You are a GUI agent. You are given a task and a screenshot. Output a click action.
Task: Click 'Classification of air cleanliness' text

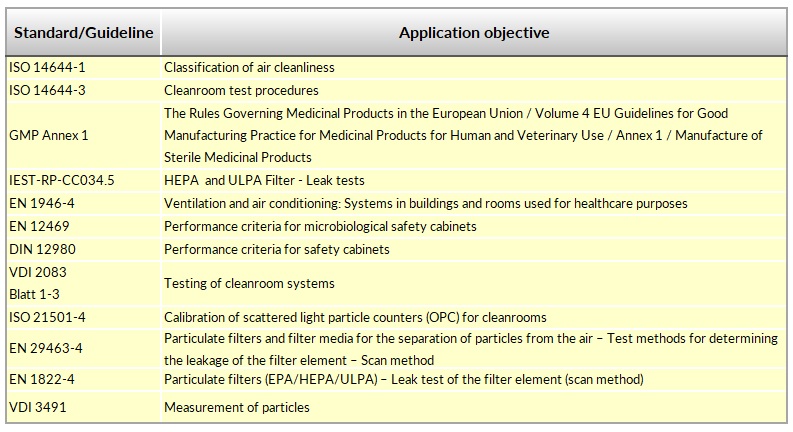249,68
